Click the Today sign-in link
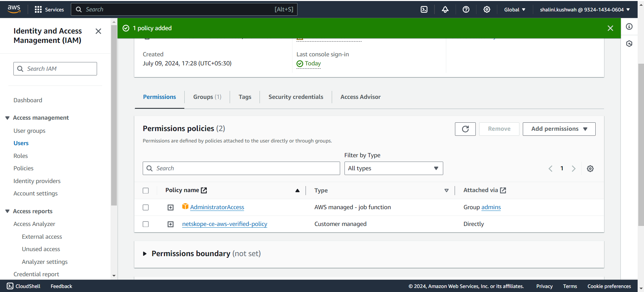This screenshot has height=292, width=644. click(x=313, y=63)
